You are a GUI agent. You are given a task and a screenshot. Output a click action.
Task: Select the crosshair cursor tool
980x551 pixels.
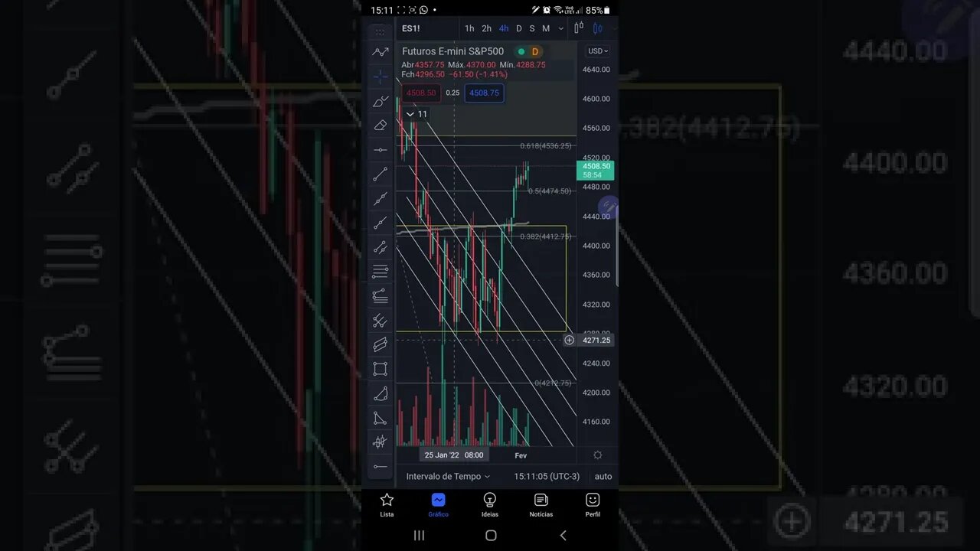point(380,77)
